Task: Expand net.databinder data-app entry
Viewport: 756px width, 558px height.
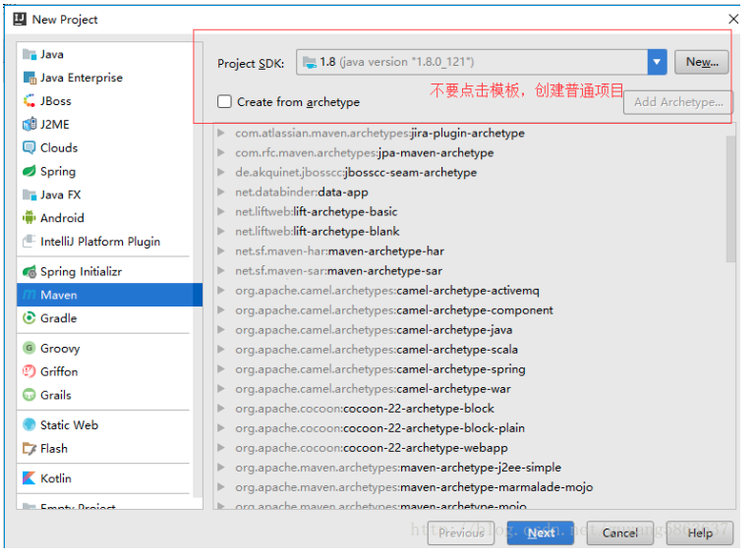Action: pos(221,192)
